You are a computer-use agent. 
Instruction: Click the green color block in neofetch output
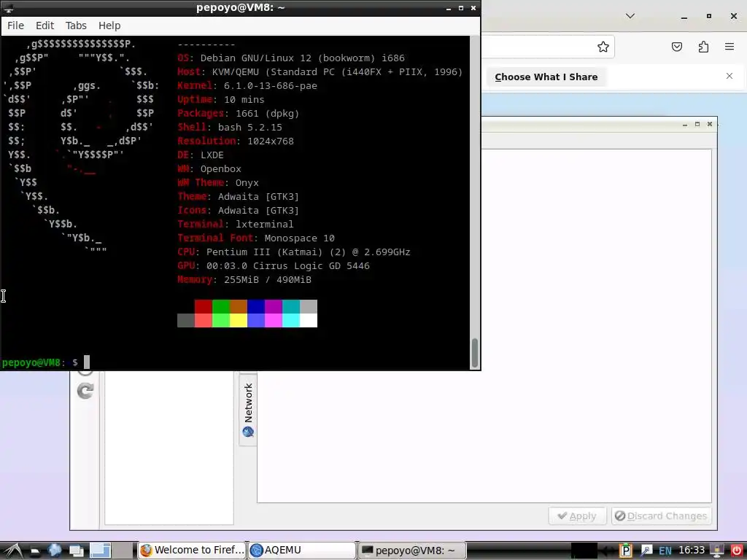(x=221, y=306)
